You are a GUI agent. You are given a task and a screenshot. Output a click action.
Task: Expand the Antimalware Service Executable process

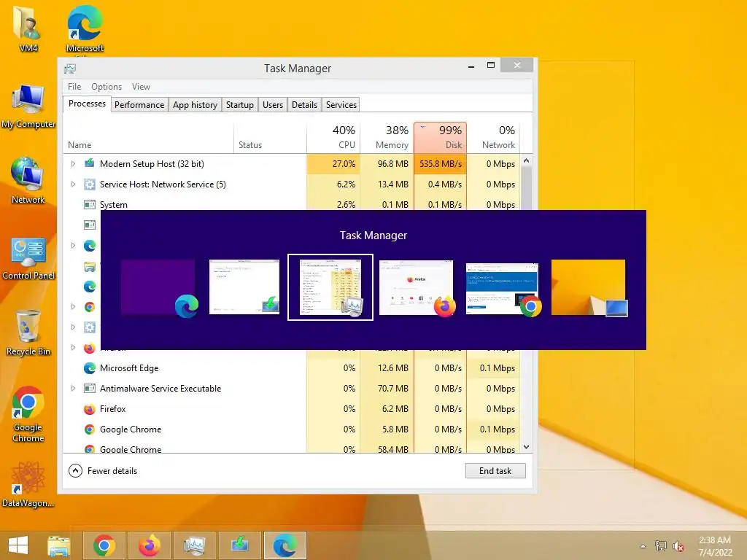(x=73, y=389)
